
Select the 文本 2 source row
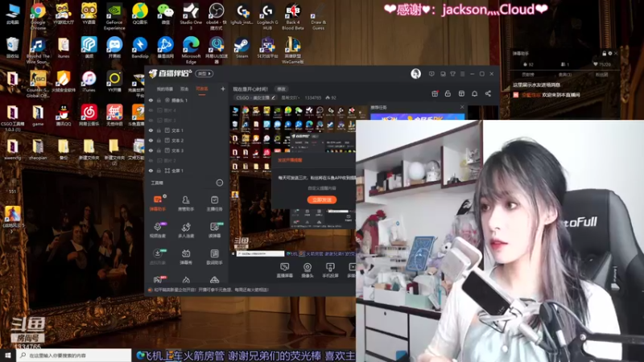tap(187, 140)
